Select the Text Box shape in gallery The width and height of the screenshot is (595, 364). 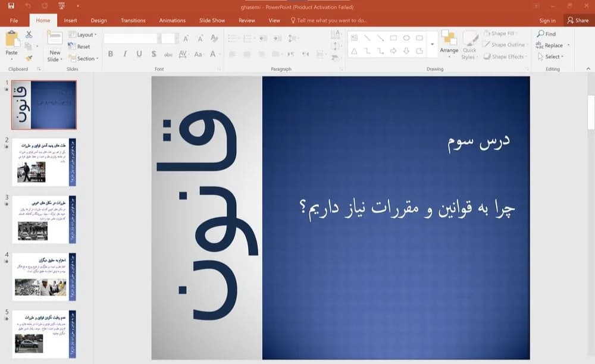click(x=355, y=38)
